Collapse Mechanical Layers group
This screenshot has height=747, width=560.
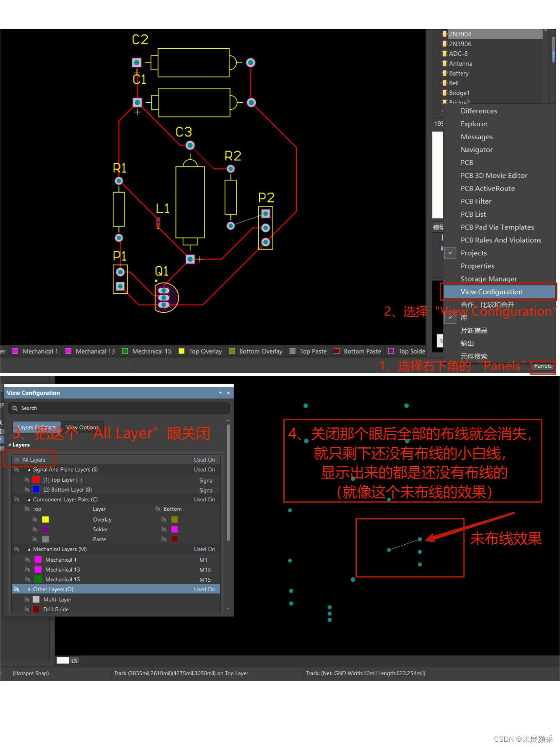click(29, 549)
